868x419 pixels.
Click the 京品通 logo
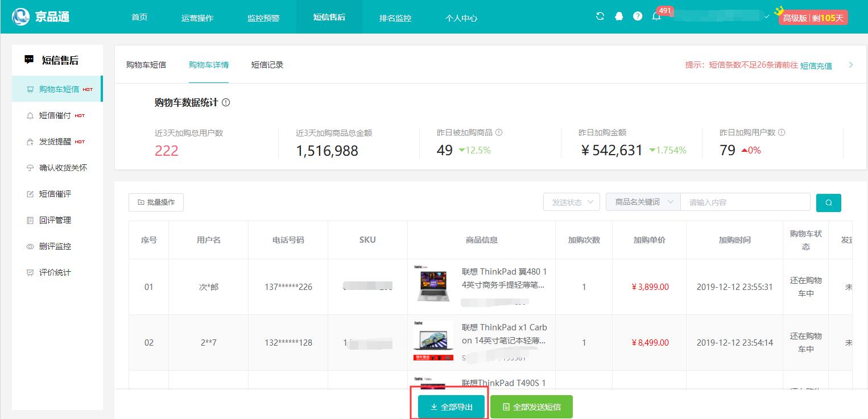click(x=41, y=16)
